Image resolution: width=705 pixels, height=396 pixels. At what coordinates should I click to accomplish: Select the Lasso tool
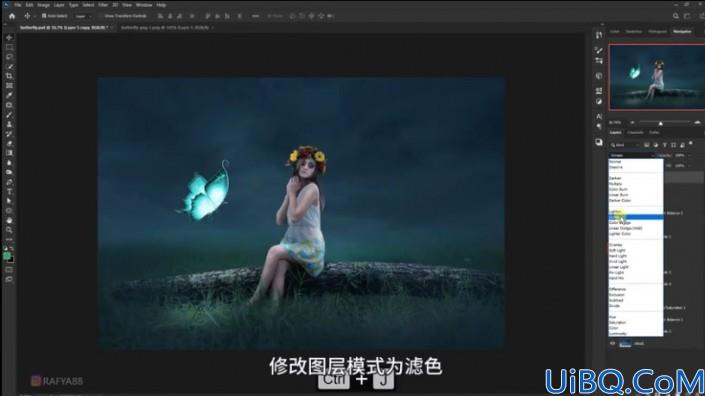pos(9,57)
